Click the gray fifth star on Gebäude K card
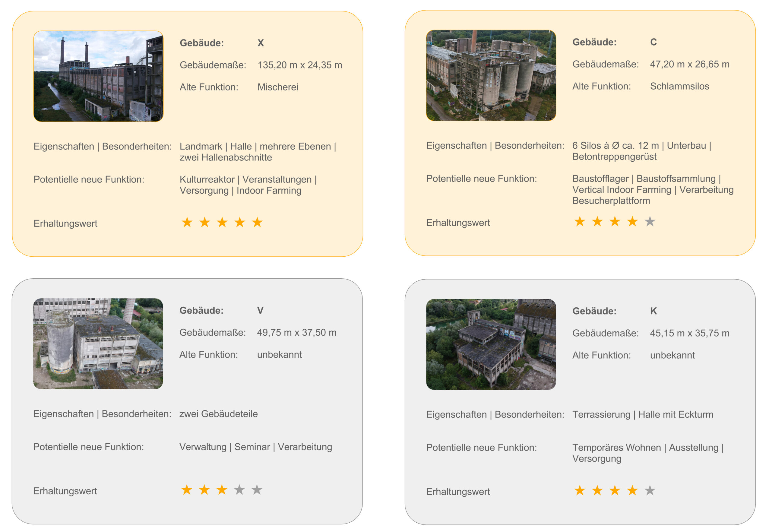 coord(650,491)
